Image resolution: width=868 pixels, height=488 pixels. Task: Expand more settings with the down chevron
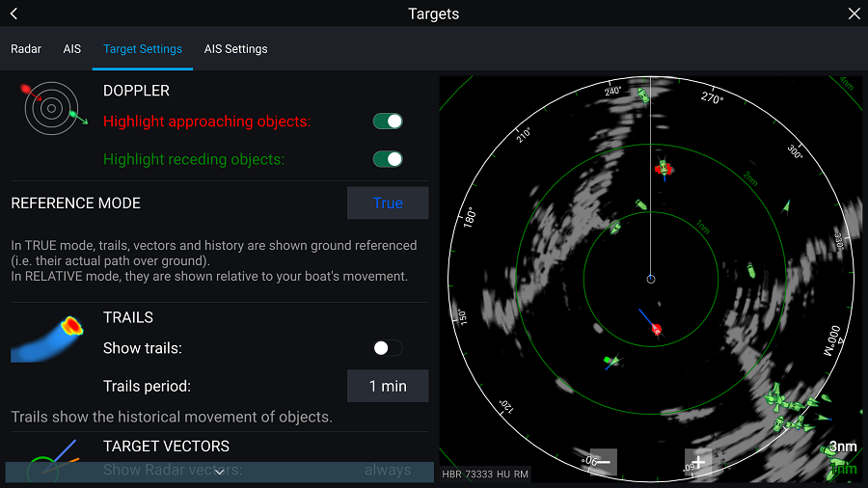click(219, 472)
